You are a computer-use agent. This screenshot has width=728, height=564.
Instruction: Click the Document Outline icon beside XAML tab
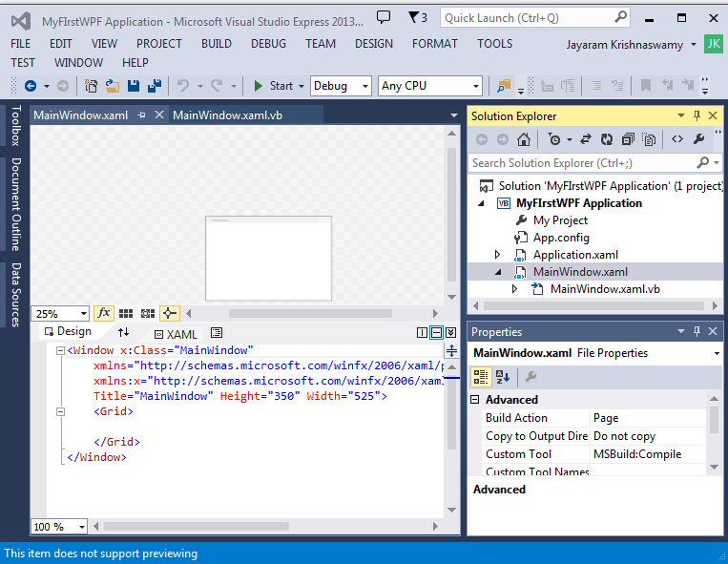(x=217, y=332)
